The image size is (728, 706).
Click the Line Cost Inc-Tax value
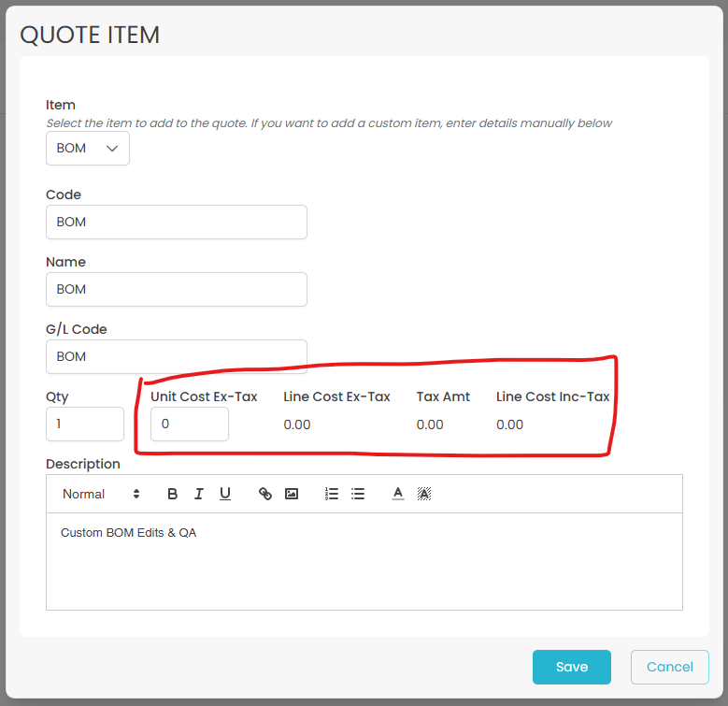point(510,425)
